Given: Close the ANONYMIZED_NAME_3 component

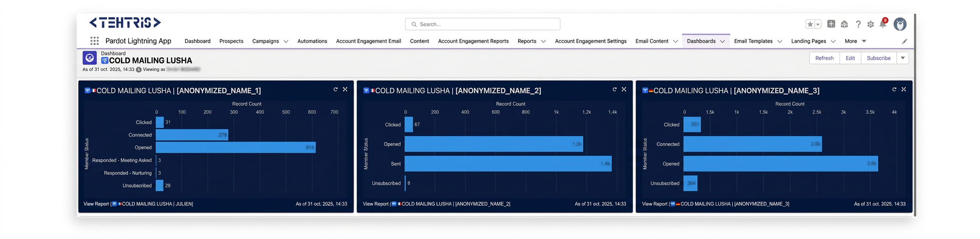Looking at the screenshot, I should click(904, 89).
